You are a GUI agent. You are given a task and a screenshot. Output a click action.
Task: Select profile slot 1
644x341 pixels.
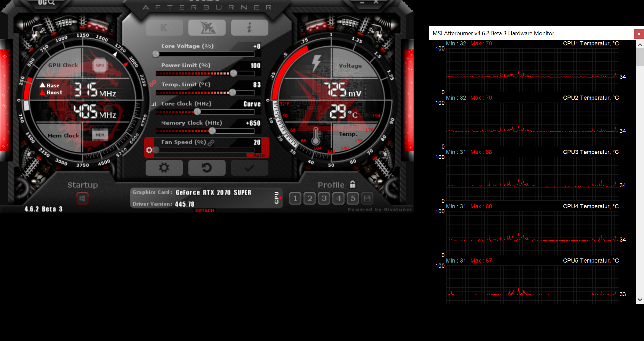click(295, 198)
